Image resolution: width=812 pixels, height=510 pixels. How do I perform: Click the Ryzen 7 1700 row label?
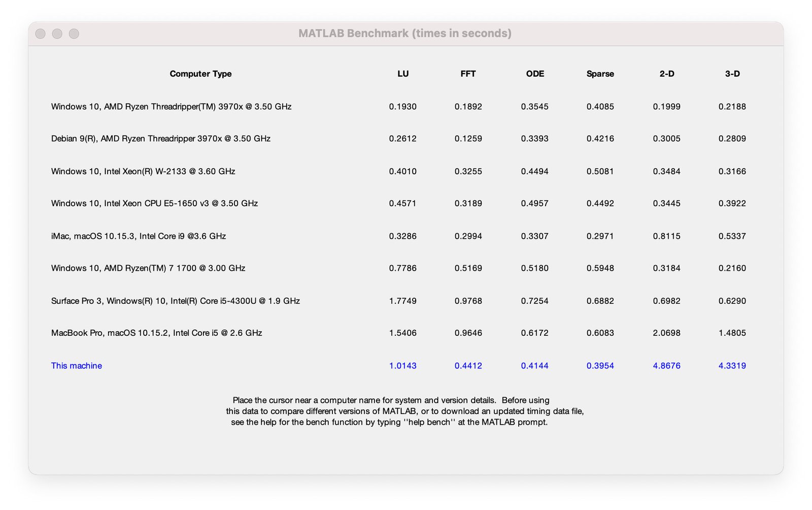[148, 268]
